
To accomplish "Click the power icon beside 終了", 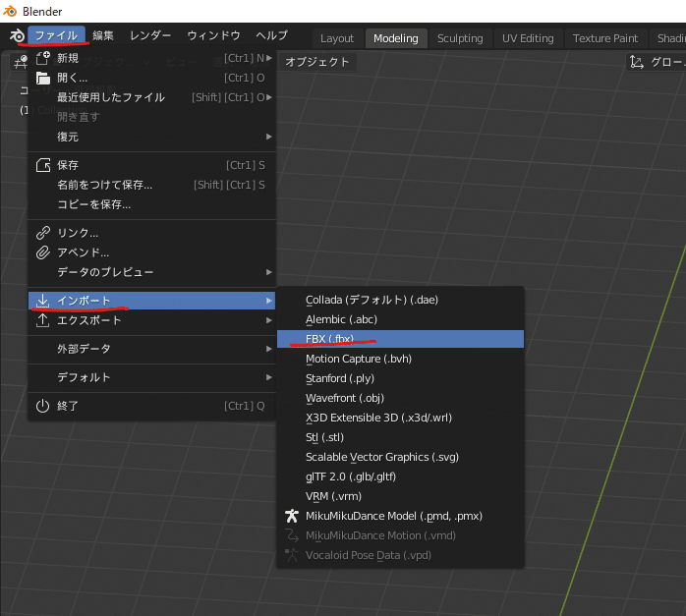I will pyautogui.click(x=42, y=406).
